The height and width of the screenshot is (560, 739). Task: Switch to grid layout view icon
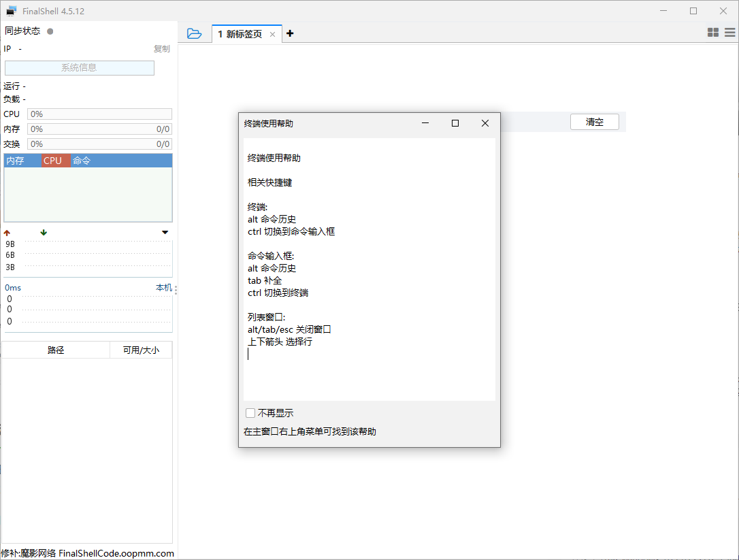click(x=713, y=32)
